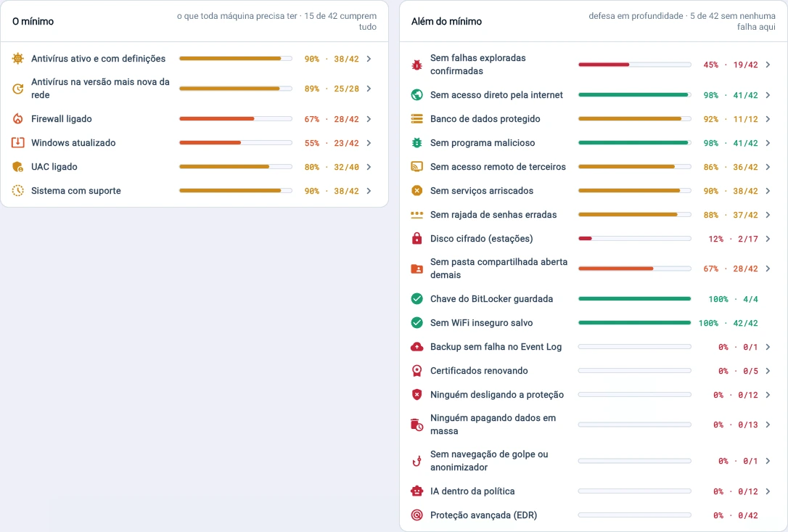The image size is (788, 532).
Task: Click the '45% · 19/42' value
Action: pyautogui.click(x=731, y=65)
